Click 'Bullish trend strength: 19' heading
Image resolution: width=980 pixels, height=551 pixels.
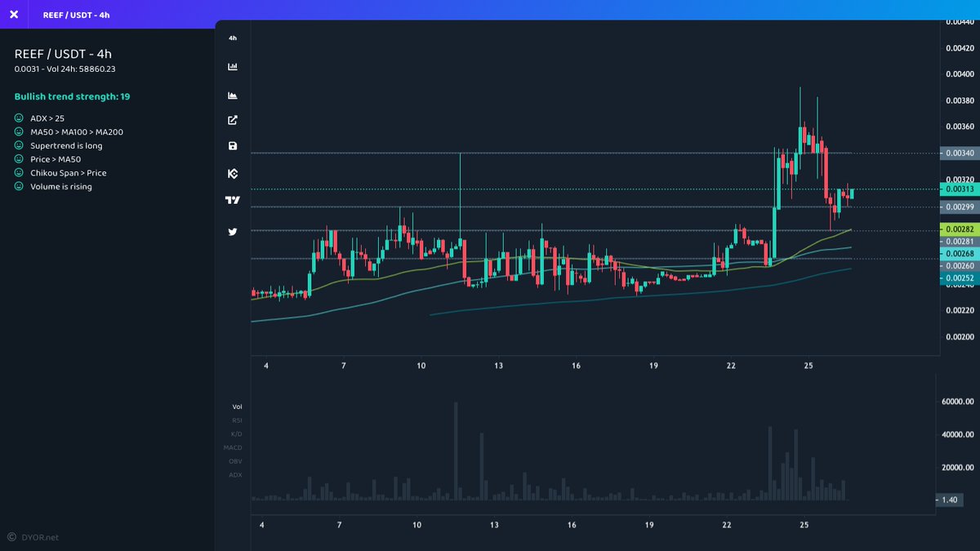pyautogui.click(x=72, y=96)
